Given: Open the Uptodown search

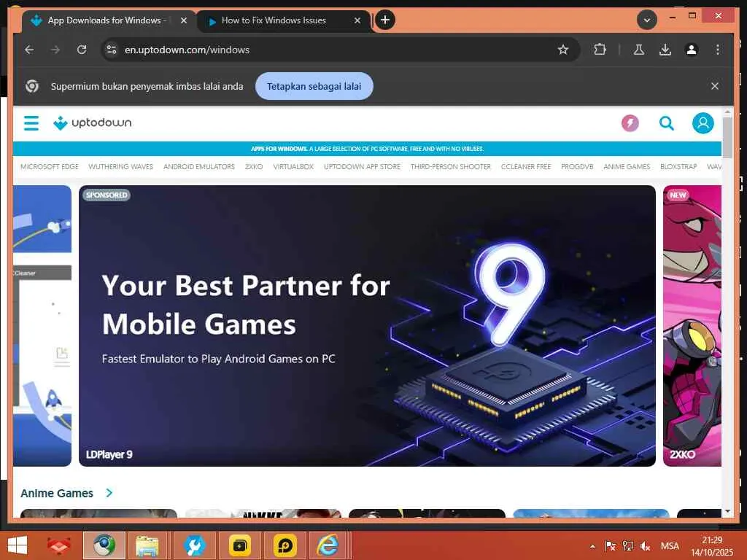Looking at the screenshot, I should [x=667, y=123].
